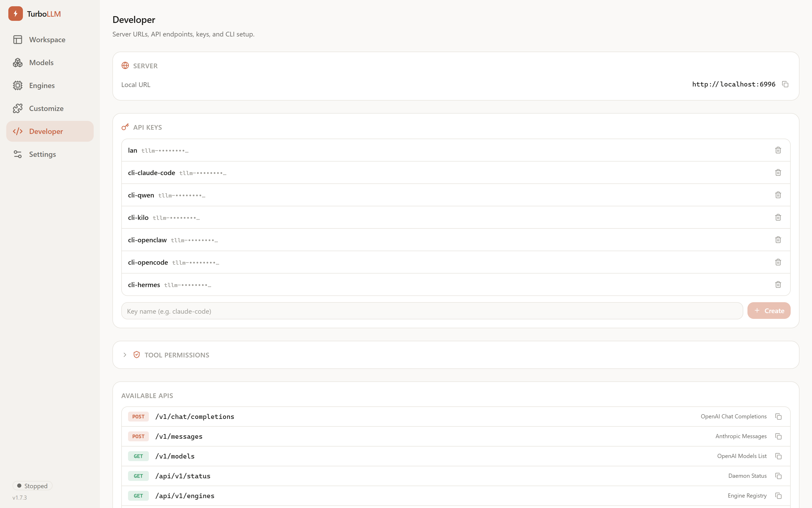Click the TurboLLM lightning logo icon
This screenshot has width=812, height=508.
pyautogui.click(x=15, y=14)
